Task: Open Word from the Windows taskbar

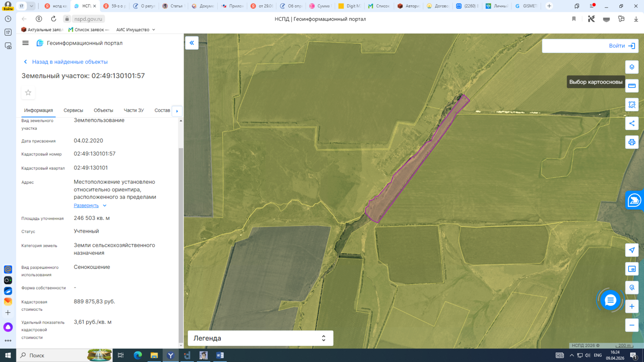Action: (220, 355)
